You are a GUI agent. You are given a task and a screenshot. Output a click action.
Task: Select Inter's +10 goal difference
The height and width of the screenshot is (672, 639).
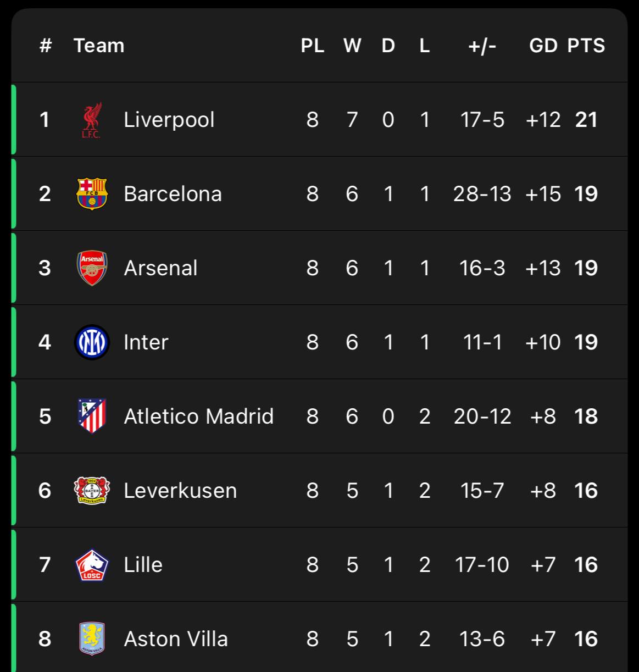543,342
